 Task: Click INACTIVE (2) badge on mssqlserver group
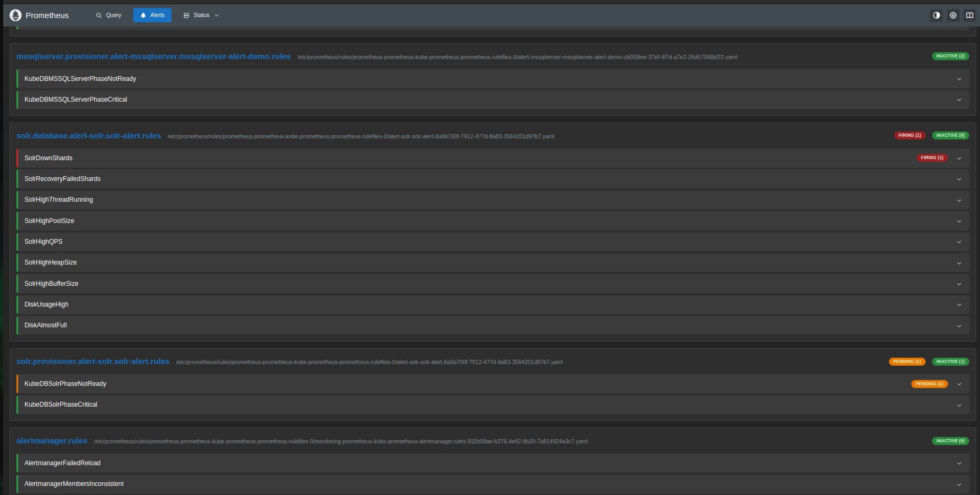[950, 56]
